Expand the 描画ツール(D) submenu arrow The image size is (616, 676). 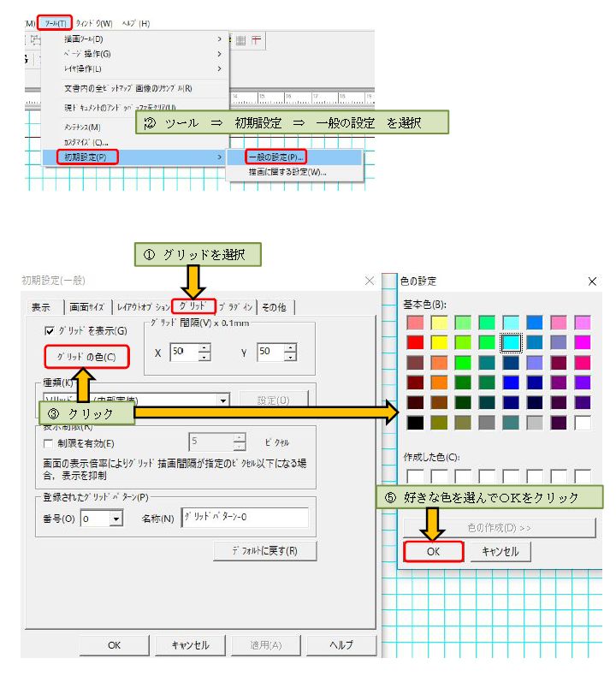[219, 39]
